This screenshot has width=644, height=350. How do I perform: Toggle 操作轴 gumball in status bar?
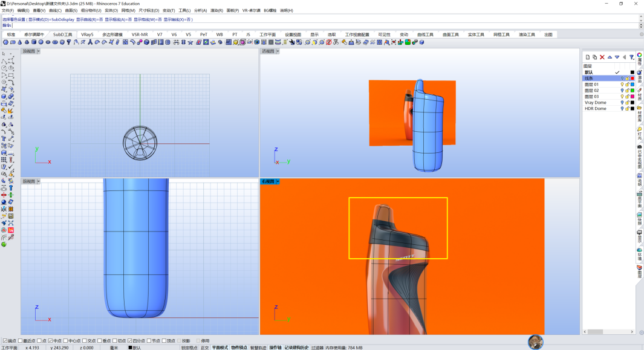[x=276, y=348]
